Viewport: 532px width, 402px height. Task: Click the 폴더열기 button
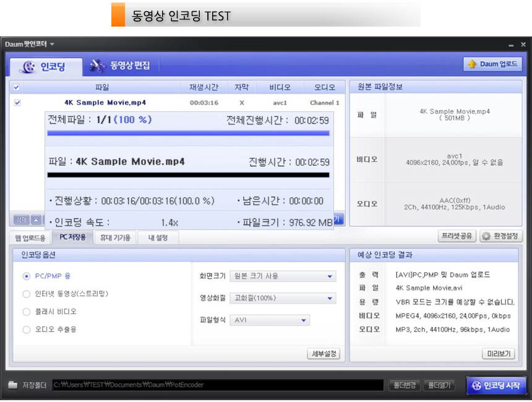[439, 385]
